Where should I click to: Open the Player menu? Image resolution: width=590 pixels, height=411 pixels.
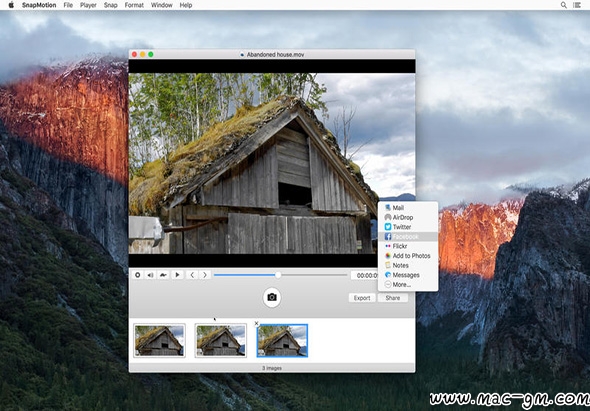[x=88, y=5]
